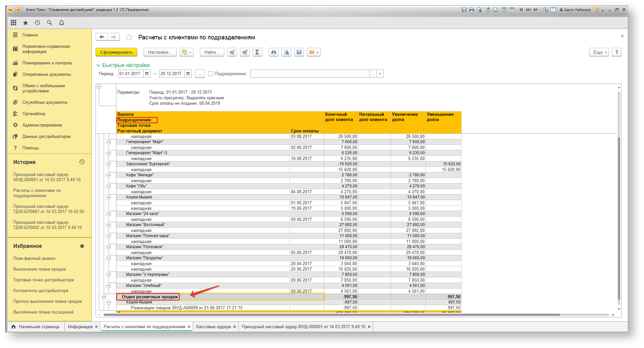Click the notifications bell icon
644x348 pixels.
pos(61,22)
